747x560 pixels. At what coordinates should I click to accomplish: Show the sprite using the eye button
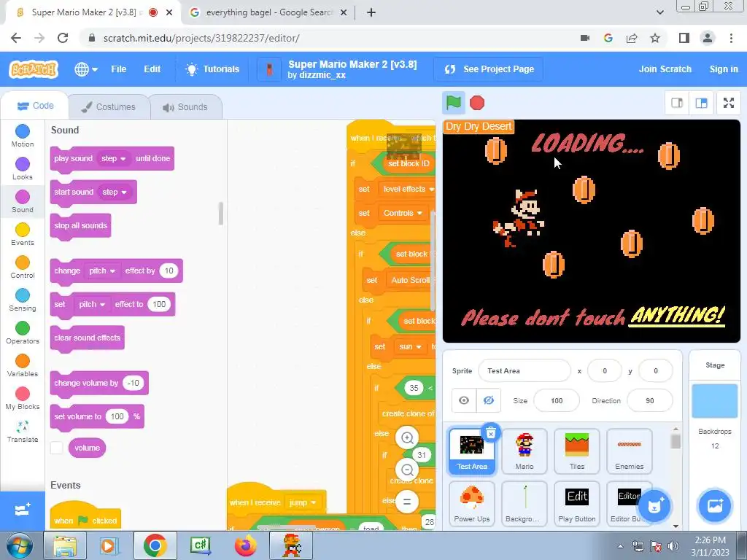(464, 400)
